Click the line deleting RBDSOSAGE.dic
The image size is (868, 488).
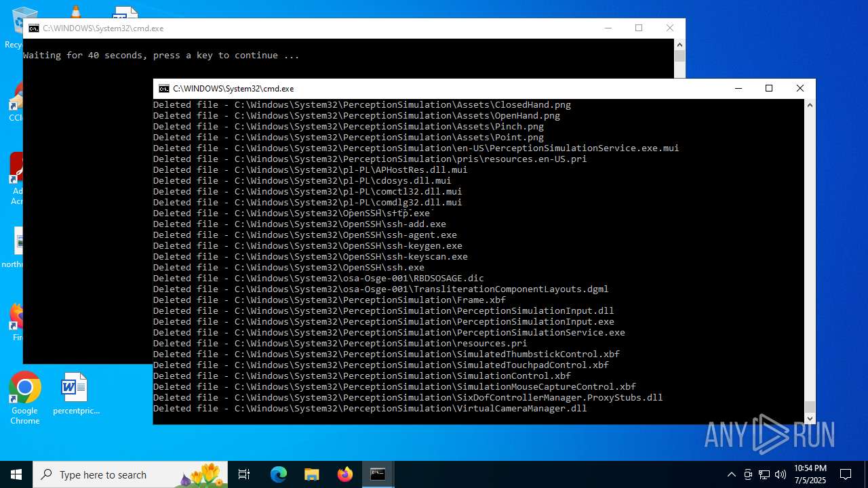[x=319, y=279]
